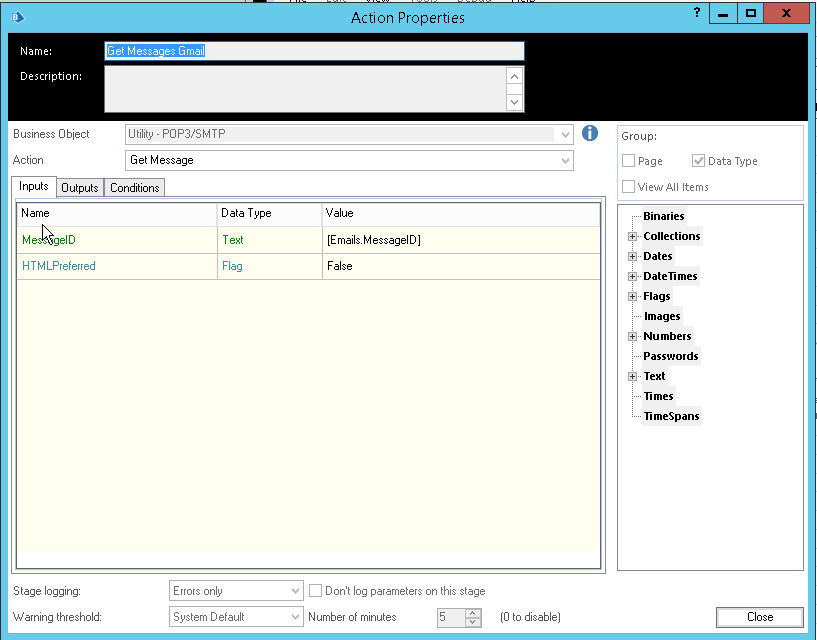Minimize the Action Properties window
The width and height of the screenshot is (817, 640).
click(723, 14)
